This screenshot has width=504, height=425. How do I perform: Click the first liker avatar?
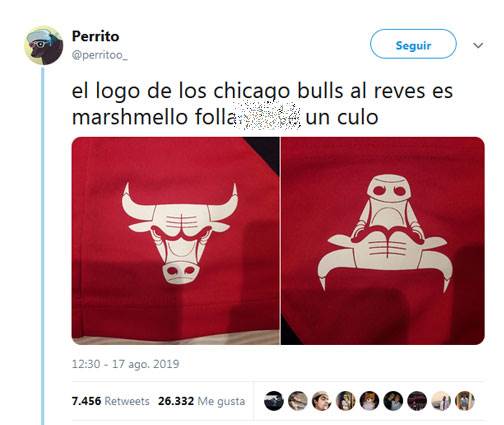pyautogui.click(x=274, y=401)
